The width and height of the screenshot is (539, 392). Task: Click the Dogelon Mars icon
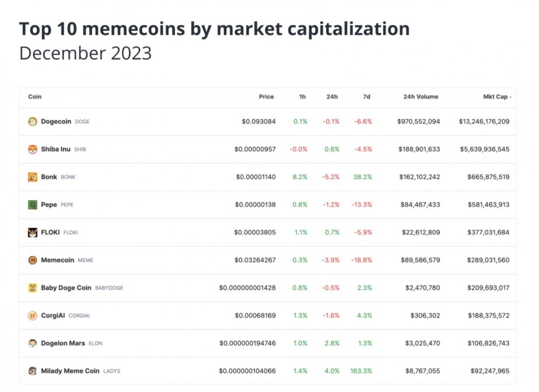click(32, 343)
